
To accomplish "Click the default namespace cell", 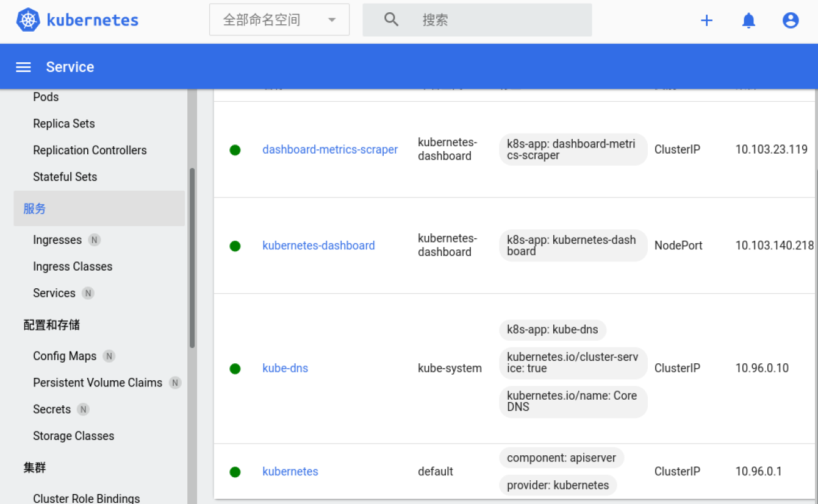I will (436, 471).
